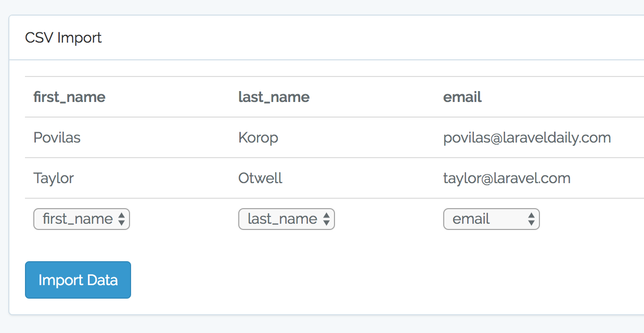644x333 pixels.
Task: Open the first_name column mapping dropdown
Action: [77, 219]
